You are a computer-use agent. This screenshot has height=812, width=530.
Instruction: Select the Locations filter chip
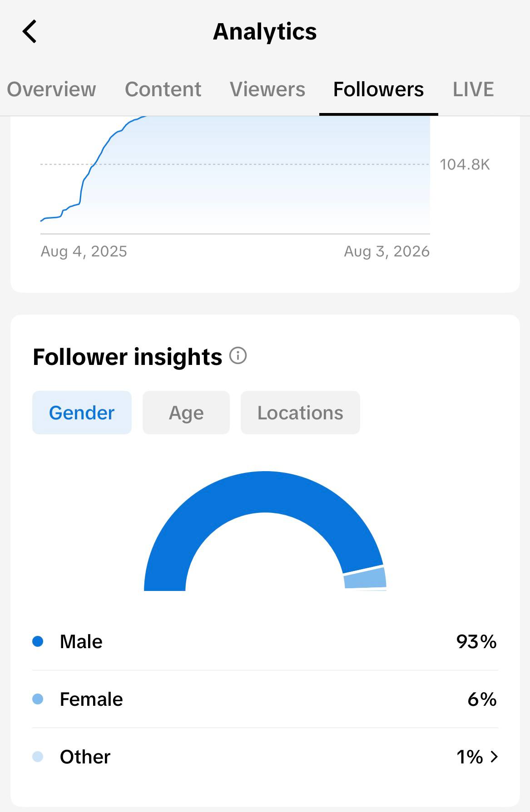click(300, 413)
